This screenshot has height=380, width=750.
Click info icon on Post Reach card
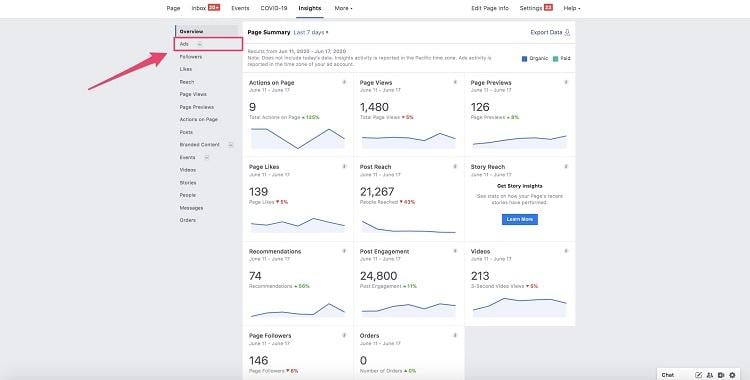[455, 167]
